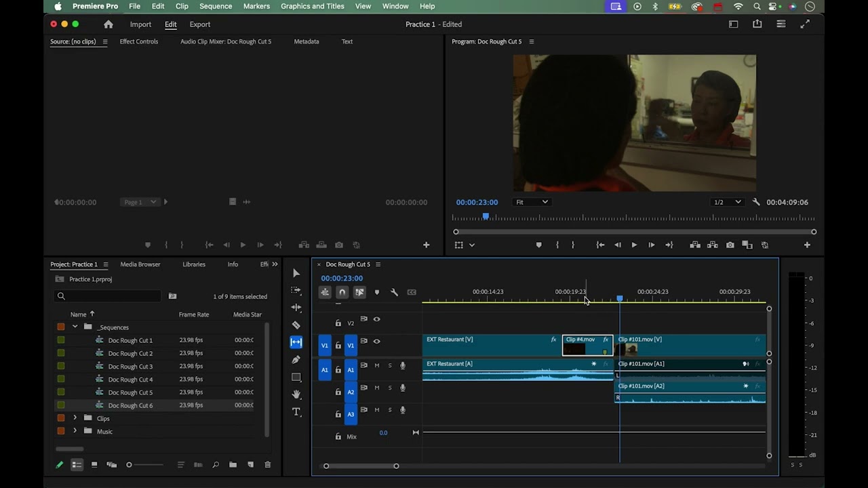
Task: Mark Out point in Program monitor
Action: [x=573, y=245]
